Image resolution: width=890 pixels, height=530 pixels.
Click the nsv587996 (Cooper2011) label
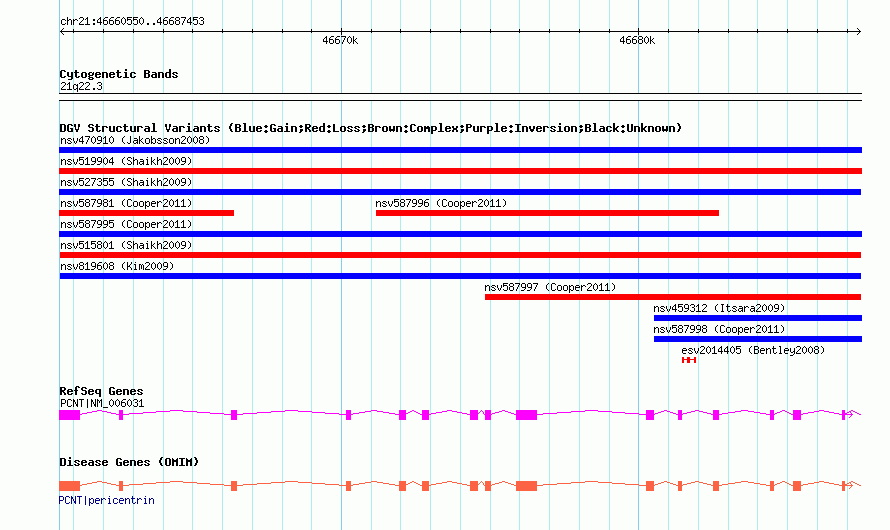pyautogui.click(x=441, y=203)
